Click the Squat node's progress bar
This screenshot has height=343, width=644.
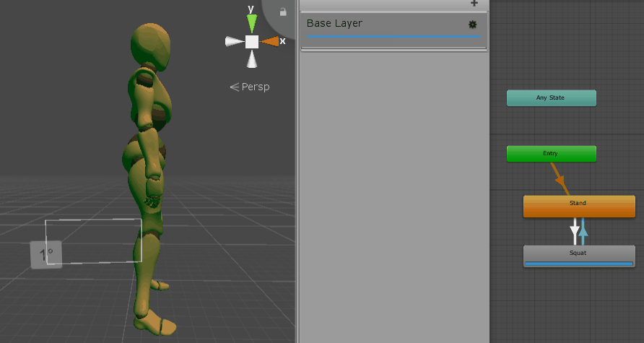pos(579,264)
